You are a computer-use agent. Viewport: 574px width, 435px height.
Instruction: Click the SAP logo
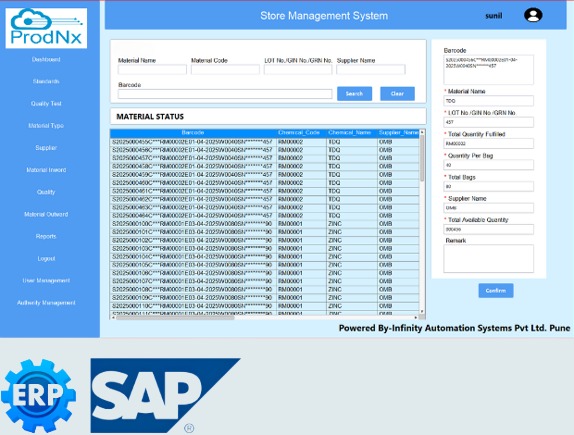click(165, 395)
